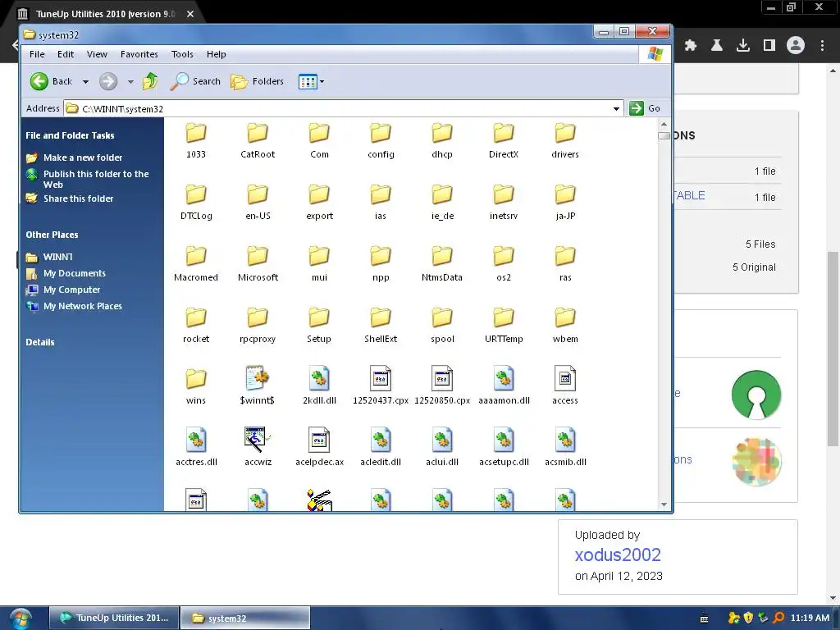Open the config folder
The width and height of the screenshot is (840, 630).
click(381, 141)
